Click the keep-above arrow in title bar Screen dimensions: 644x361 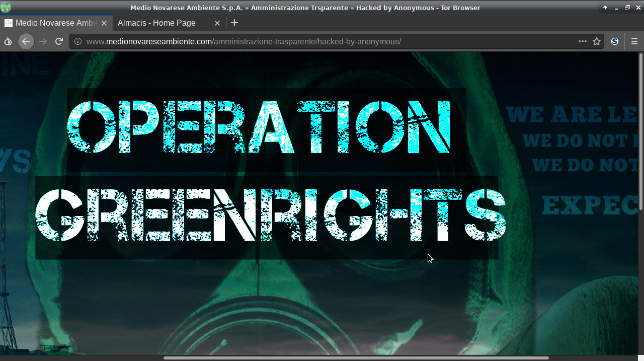point(605,8)
